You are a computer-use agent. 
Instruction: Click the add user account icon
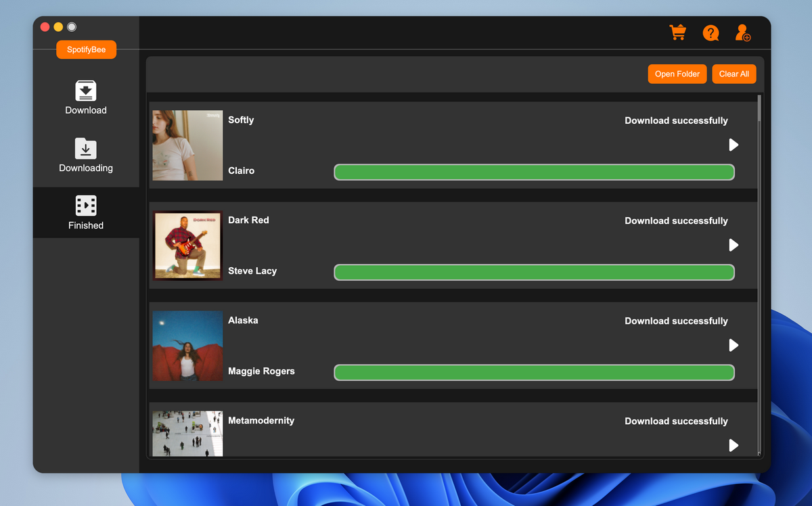click(743, 32)
